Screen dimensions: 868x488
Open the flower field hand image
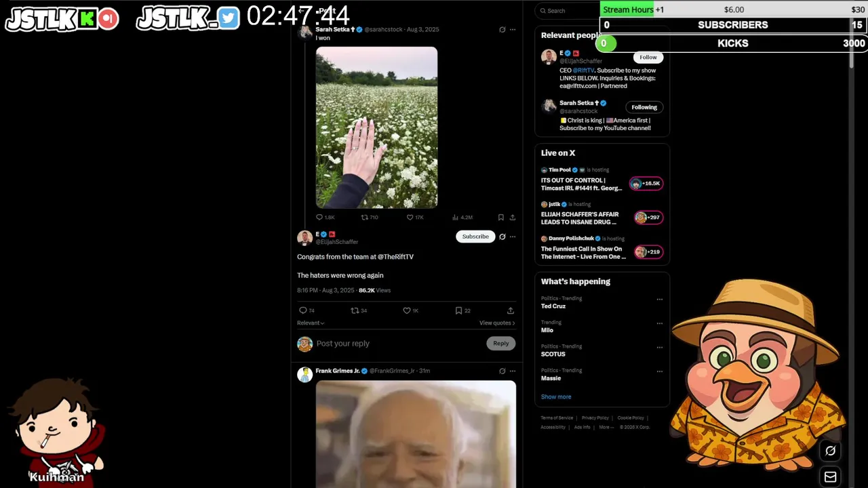tap(376, 127)
